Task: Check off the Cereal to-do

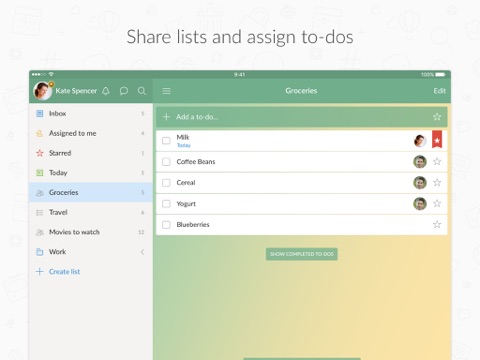Action: tap(166, 183)
